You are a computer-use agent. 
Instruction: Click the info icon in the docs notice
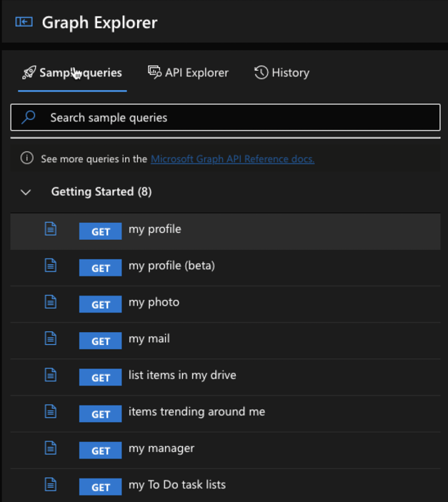[x=27, y=158]
